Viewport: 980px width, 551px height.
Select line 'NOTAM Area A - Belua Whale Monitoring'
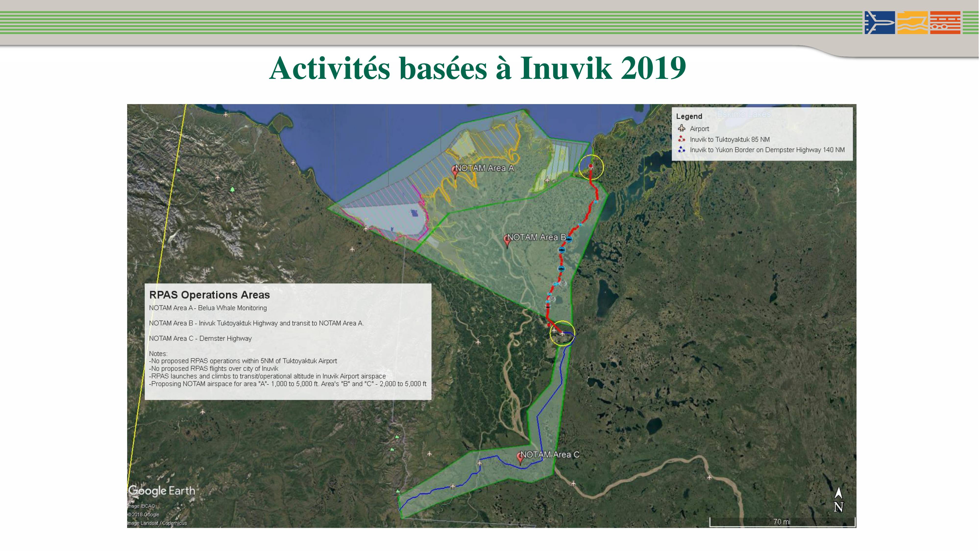208,308
